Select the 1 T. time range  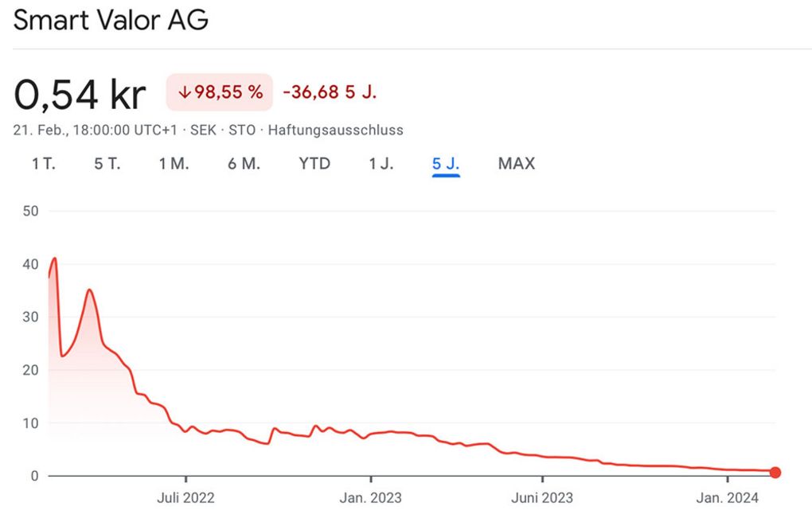coord(44,164)
